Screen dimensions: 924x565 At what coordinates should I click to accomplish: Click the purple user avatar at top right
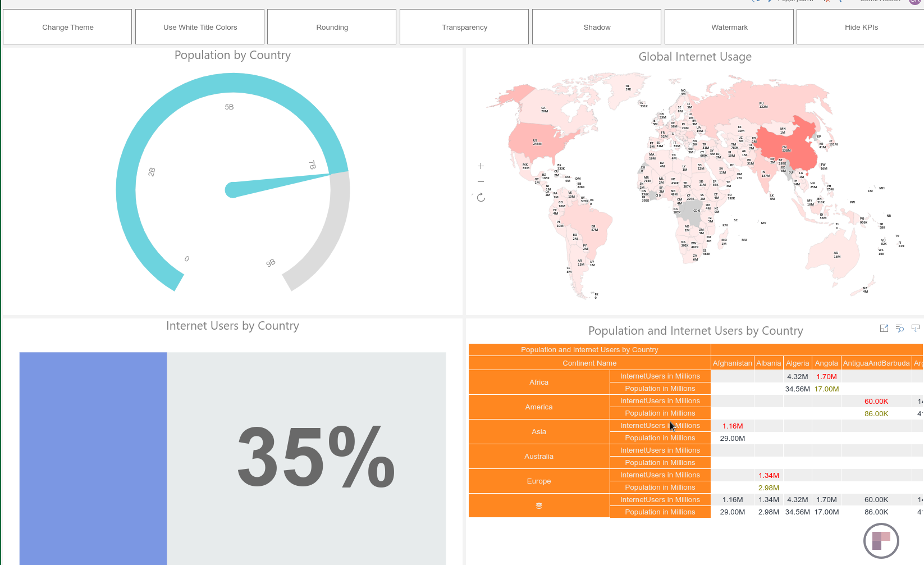click(x=916, y=2)
